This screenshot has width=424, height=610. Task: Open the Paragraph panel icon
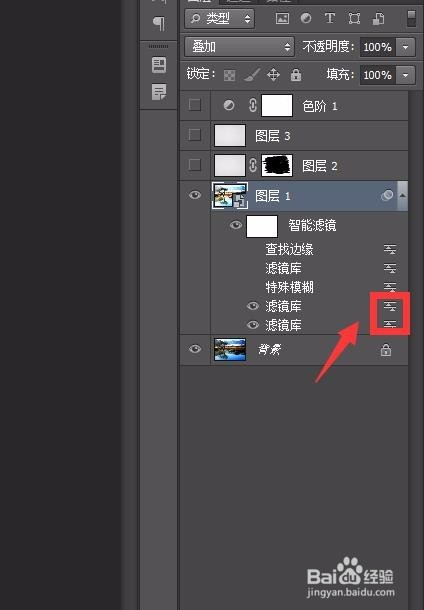click(159, 23)
